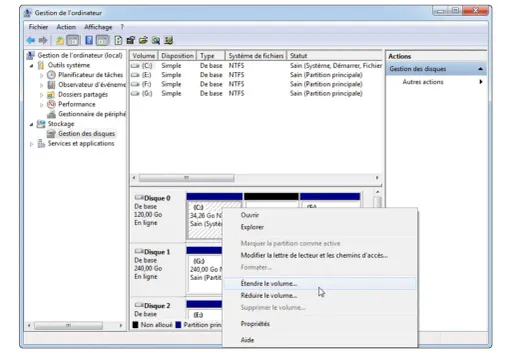Toggle the console tree pane toolbar icon
This screenshot has width=512, height=361.
73,40
